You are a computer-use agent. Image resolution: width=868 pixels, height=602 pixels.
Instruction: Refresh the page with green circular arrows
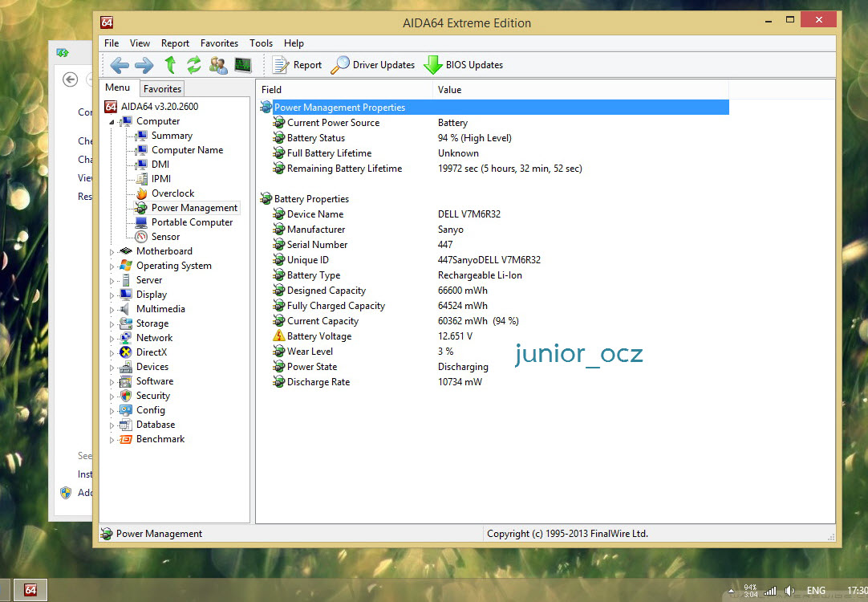(x=194, y=65)
